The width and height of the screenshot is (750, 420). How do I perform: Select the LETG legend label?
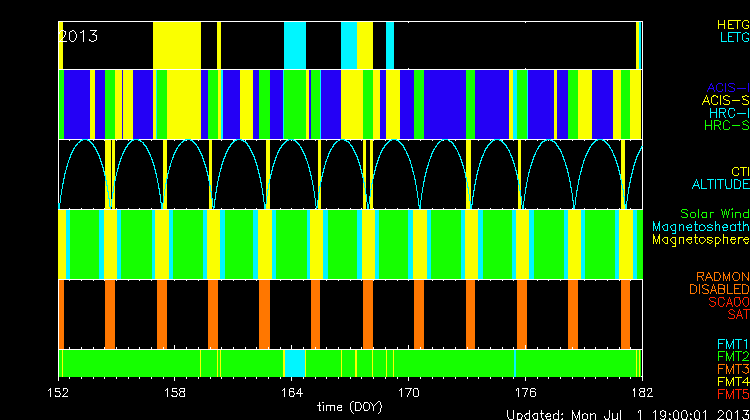pyautogui.click(x=732, y=37)
